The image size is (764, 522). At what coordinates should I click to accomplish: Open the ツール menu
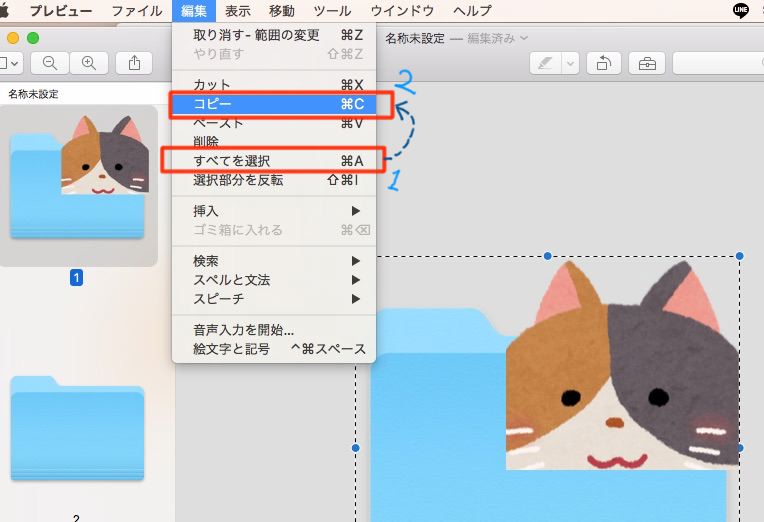tap(332, 10)
